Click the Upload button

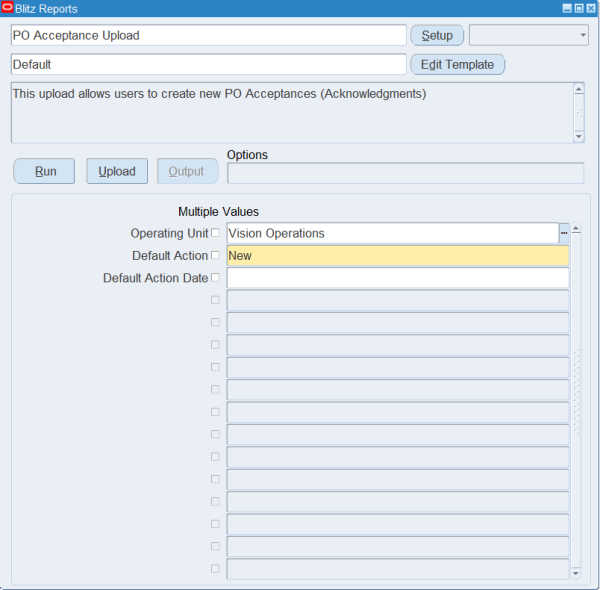coord(117,171)
